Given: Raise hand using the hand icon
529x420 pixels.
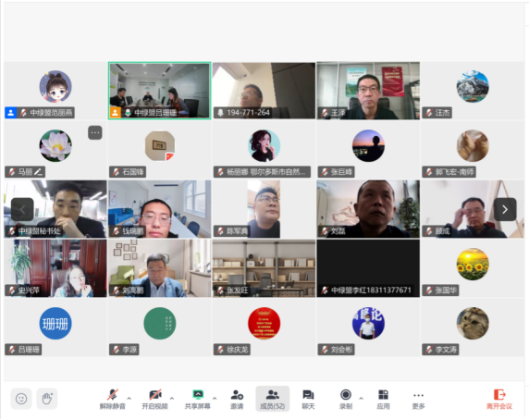Looking at the screenshot, I should [x=47, y=399].
